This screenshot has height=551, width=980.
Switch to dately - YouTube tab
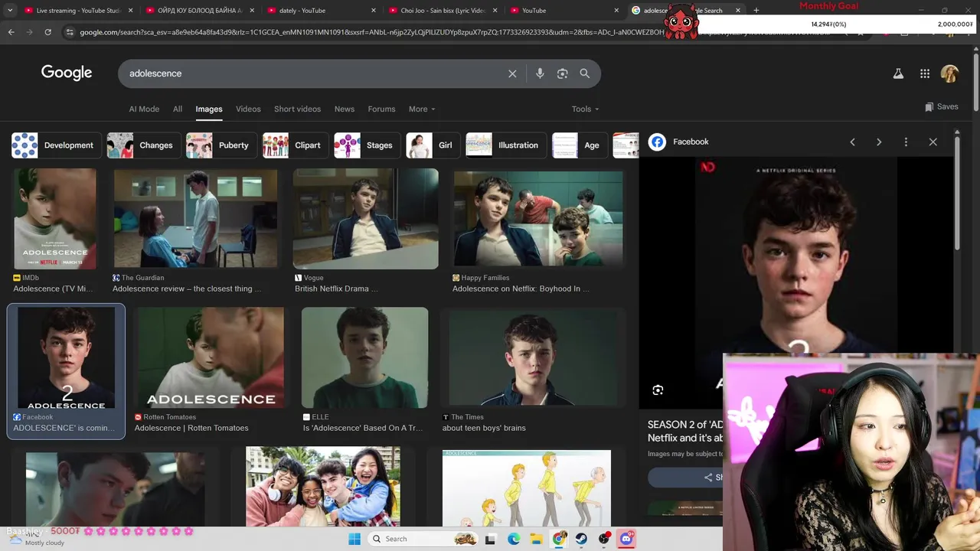click(322, 10)
